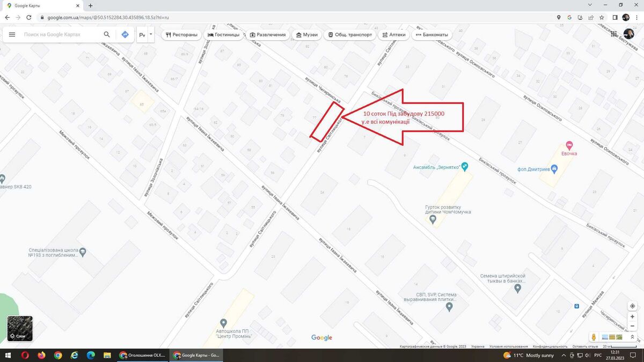The width and height of the screenshot is (644, 362).
Task: Filter the map by Аптеки
Action: 394,35
